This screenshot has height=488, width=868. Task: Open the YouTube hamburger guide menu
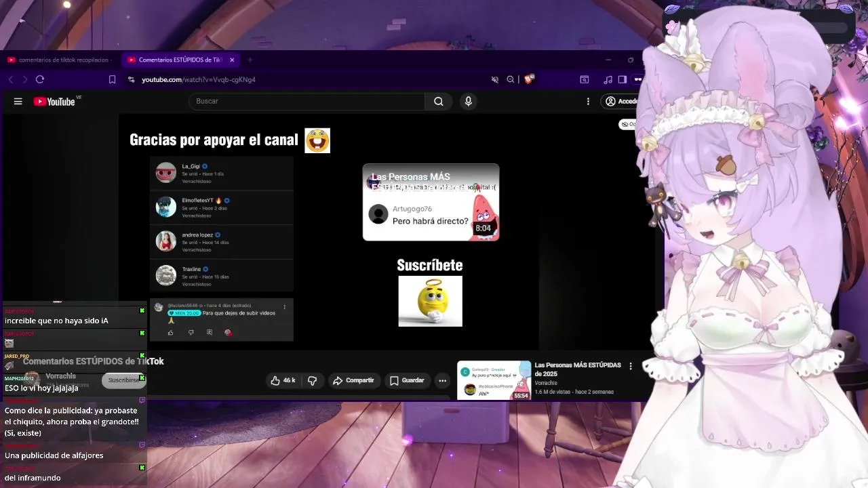pyautogui.click(x=18, y=102)
